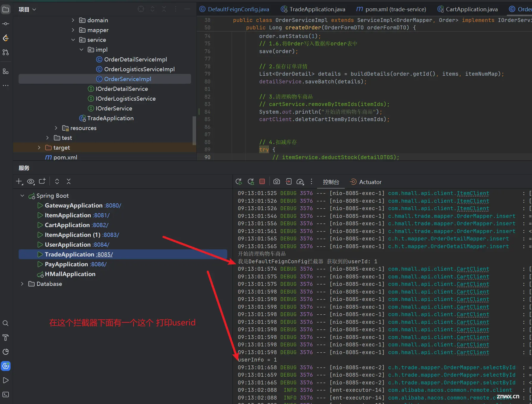Open the Build hammer tool icon
532x404 pixels.
point(6,338)
